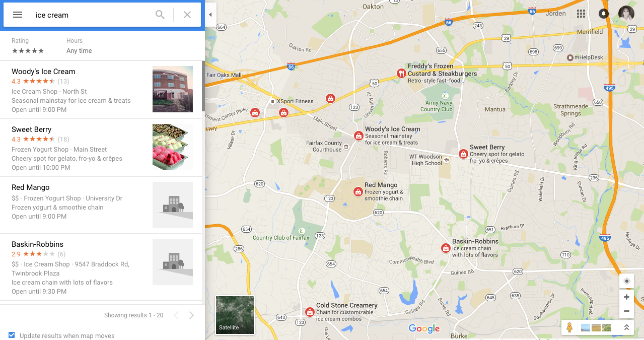The height and width of the screenshot is (340, 644).
Task: Select the Red Mango map pin
Action: click(x=358, y=191)
